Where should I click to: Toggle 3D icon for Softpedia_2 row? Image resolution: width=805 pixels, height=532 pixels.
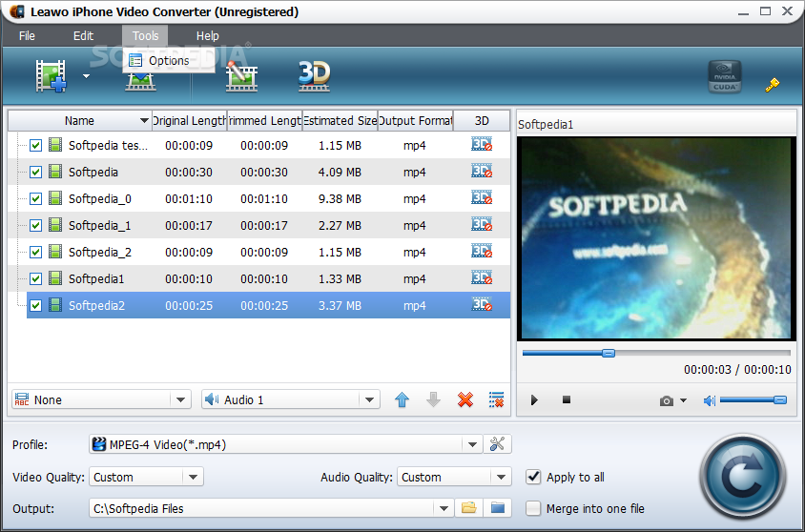click(x=482, y=252)
